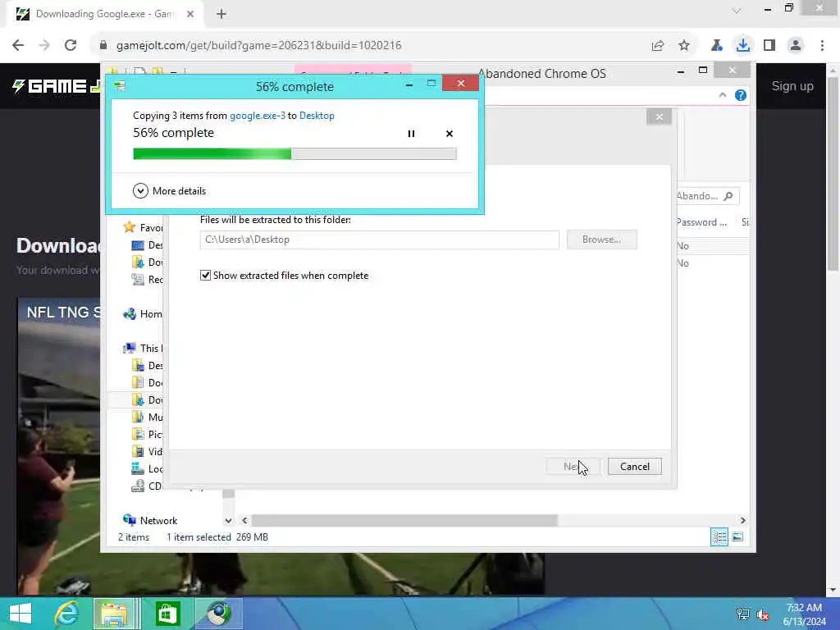Screen dimensions: 840x630
Task: Open File Explorer from taskbar
Action: click(x=115, y=614)
